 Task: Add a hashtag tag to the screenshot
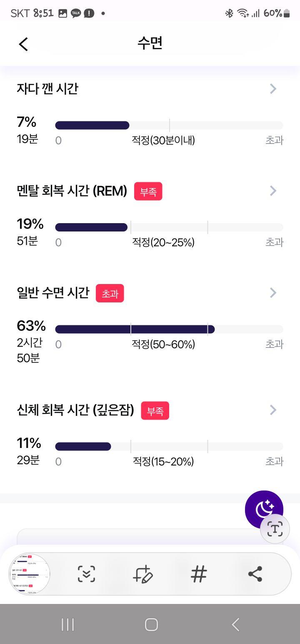coord(199,574)
